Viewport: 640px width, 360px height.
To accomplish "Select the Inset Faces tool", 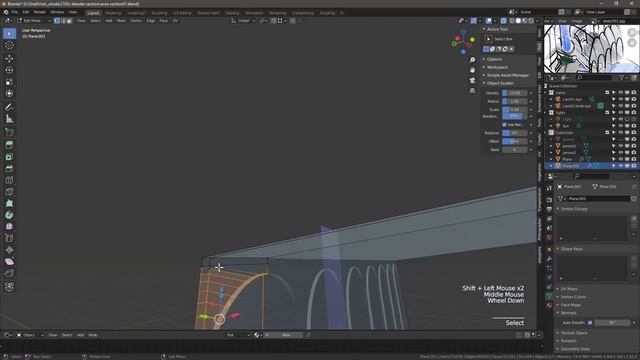I will (x=9, y=157).
